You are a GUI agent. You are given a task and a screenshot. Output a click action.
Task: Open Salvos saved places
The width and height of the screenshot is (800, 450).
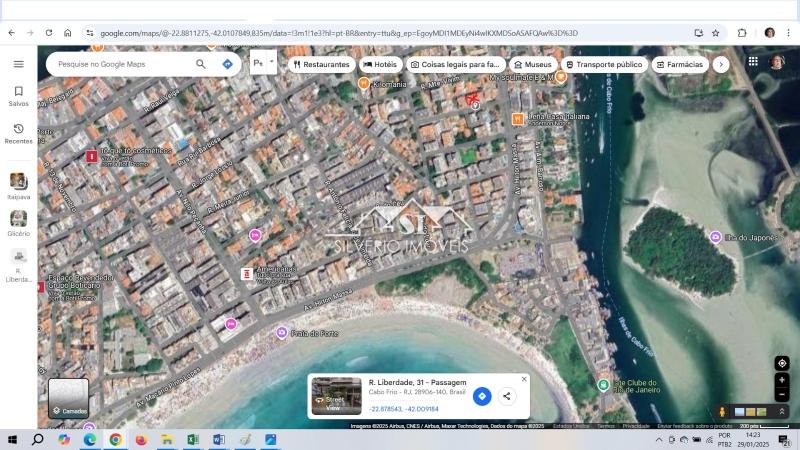tap(18, 96)
